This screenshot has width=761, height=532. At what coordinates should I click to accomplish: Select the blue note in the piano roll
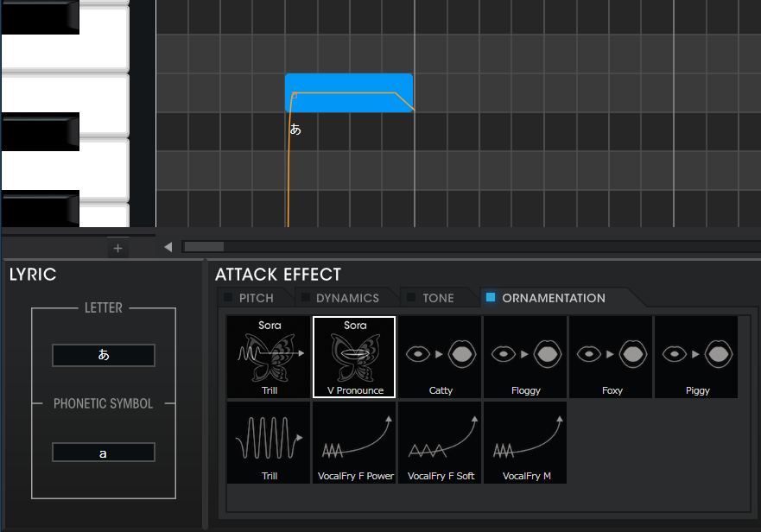tap(349, 92)
